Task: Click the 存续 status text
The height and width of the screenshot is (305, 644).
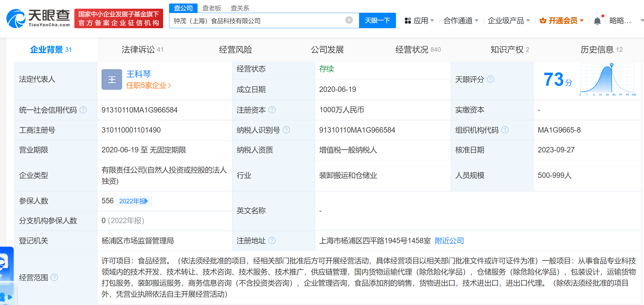Action: 326,69
